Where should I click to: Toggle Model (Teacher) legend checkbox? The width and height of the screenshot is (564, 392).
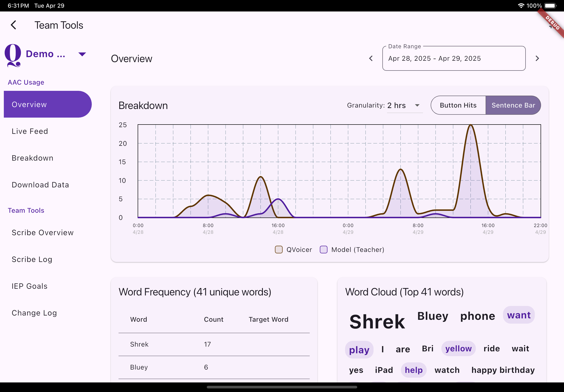[x=323, y=250]
